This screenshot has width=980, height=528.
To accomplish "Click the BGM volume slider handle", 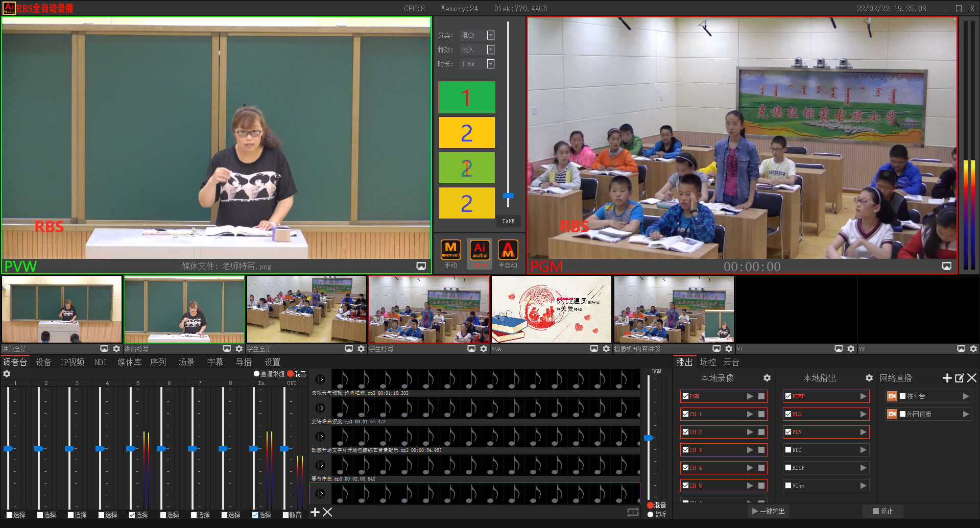I will click(649, 438).
